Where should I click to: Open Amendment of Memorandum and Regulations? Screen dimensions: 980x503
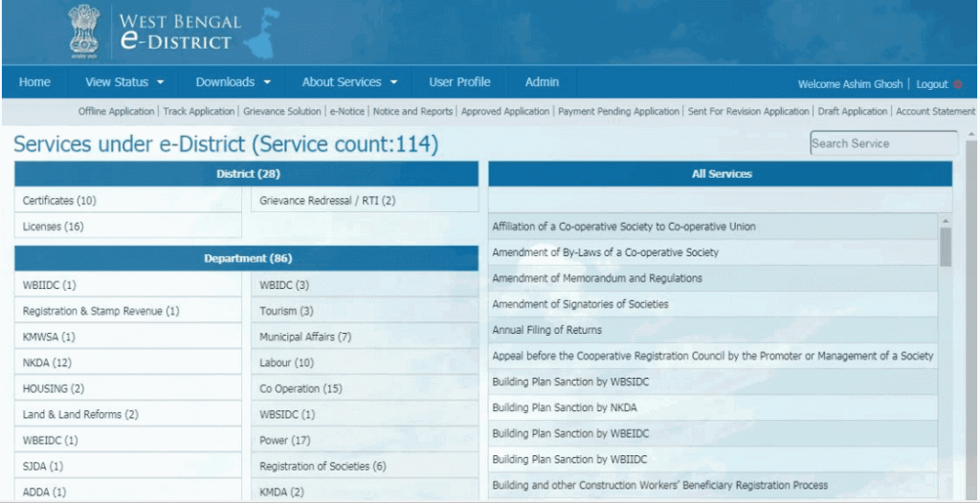click(x=713, y=278)
